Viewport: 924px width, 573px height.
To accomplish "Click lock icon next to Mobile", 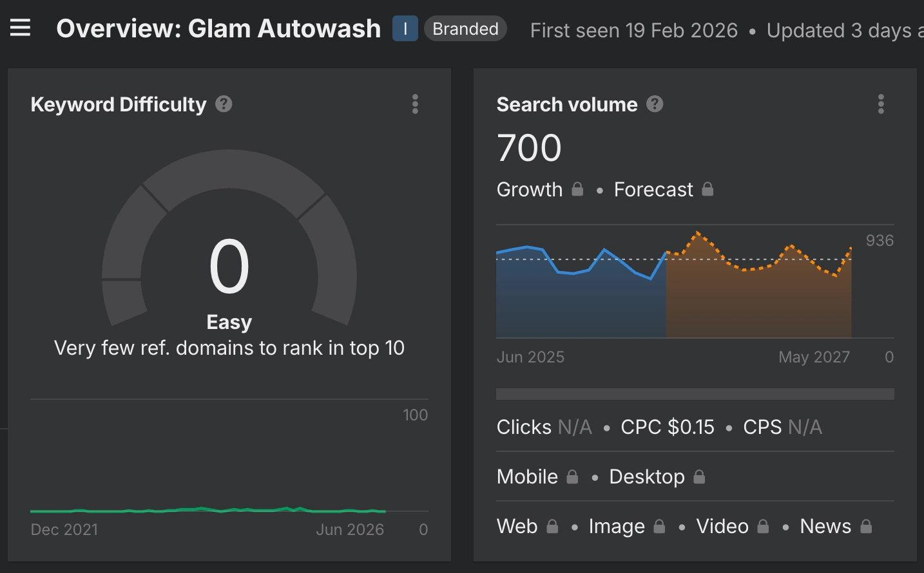I will 572,476.
